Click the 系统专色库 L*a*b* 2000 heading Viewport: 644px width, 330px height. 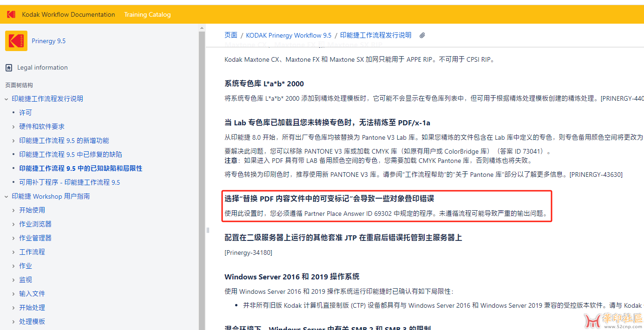pyautogui.click(x=264, y=84)
